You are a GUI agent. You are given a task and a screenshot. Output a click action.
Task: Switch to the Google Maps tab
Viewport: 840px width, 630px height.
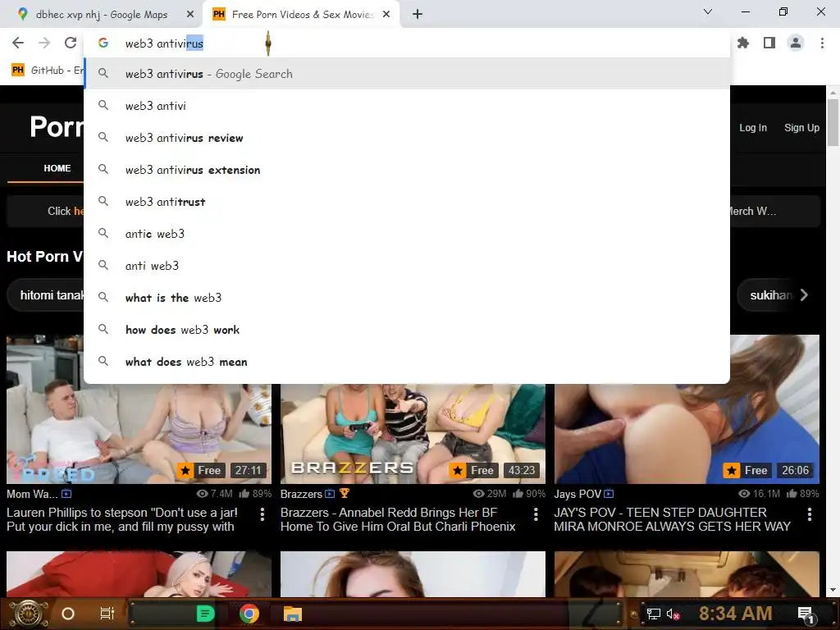102,15
